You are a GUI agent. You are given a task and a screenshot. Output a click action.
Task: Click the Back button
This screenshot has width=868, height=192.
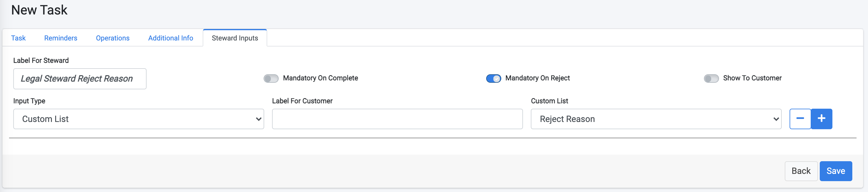pos(801,171)
